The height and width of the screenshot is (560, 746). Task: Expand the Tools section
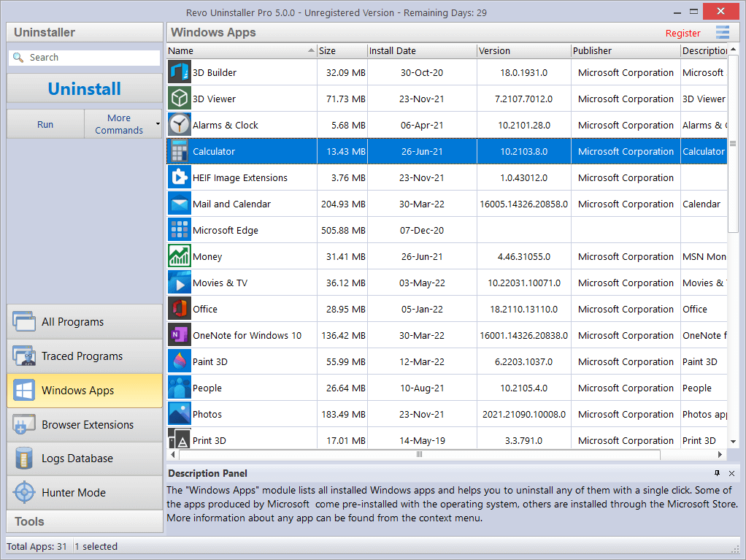(84, 521)
